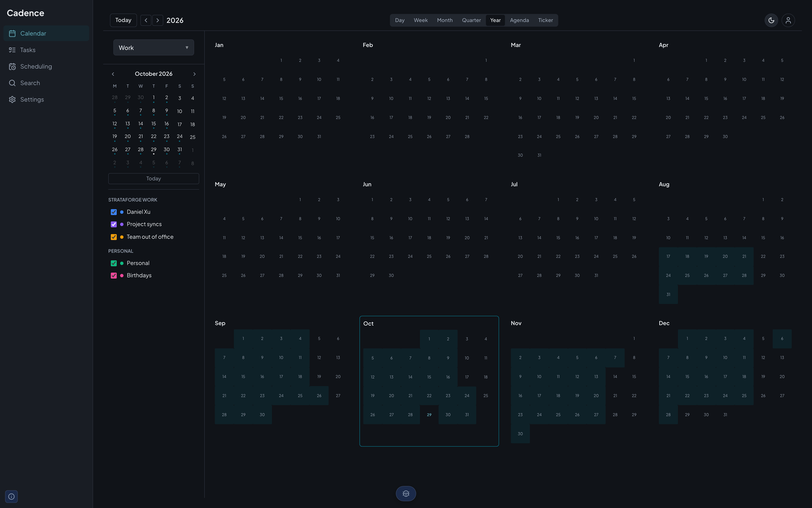Open the Work calendar set dropdown

[153, 48]
